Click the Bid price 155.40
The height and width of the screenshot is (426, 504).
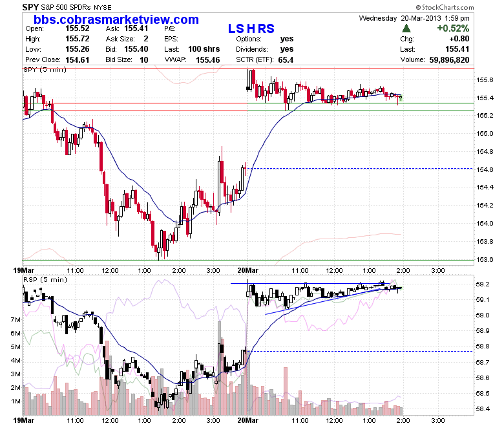point(136,49)
